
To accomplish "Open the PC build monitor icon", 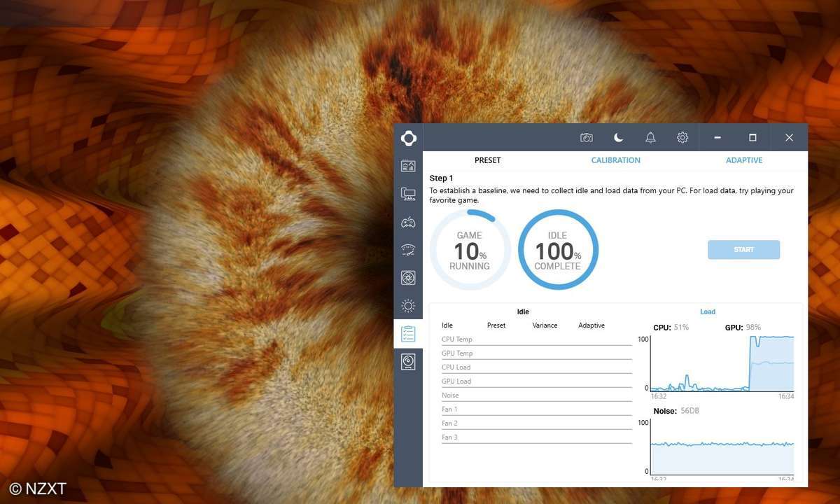I will pos(408,194).
